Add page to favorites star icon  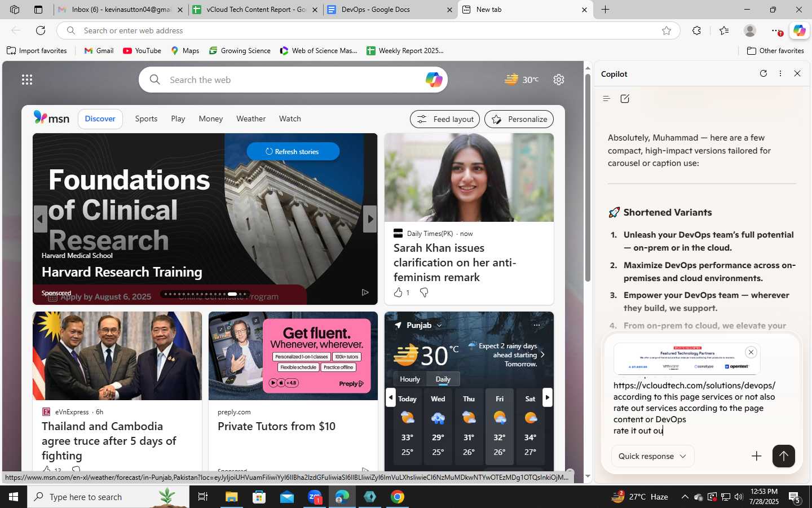(667, 30)
